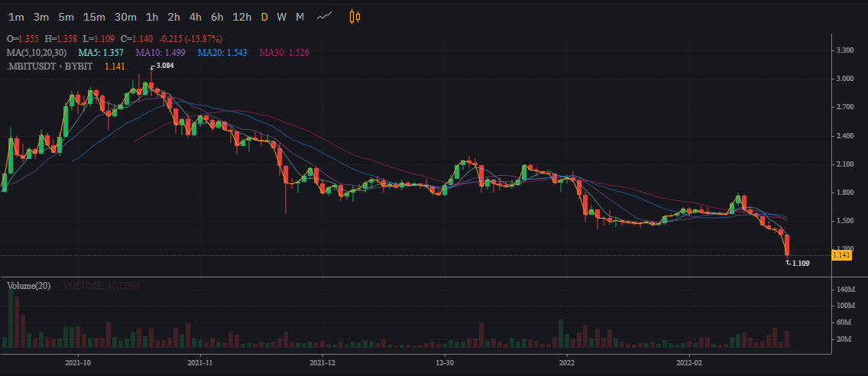Click the C=1.140 close price value
868x376 pixels.
(136, 39)
